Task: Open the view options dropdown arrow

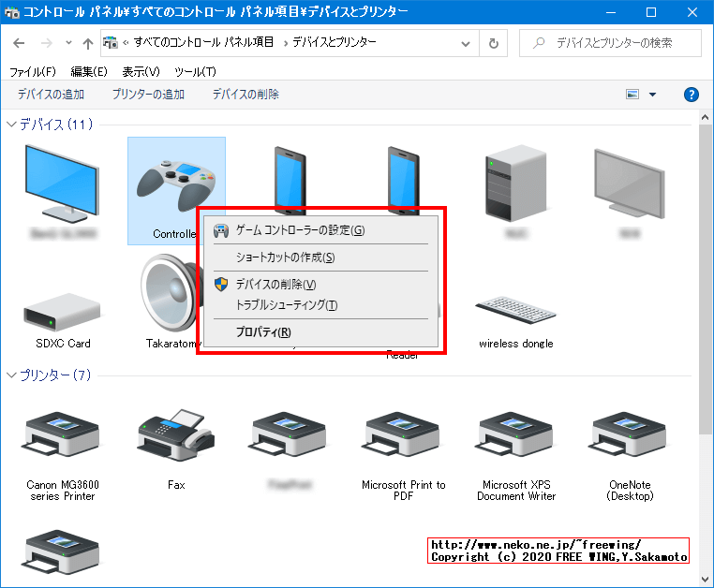Action: tap(652, 95)
